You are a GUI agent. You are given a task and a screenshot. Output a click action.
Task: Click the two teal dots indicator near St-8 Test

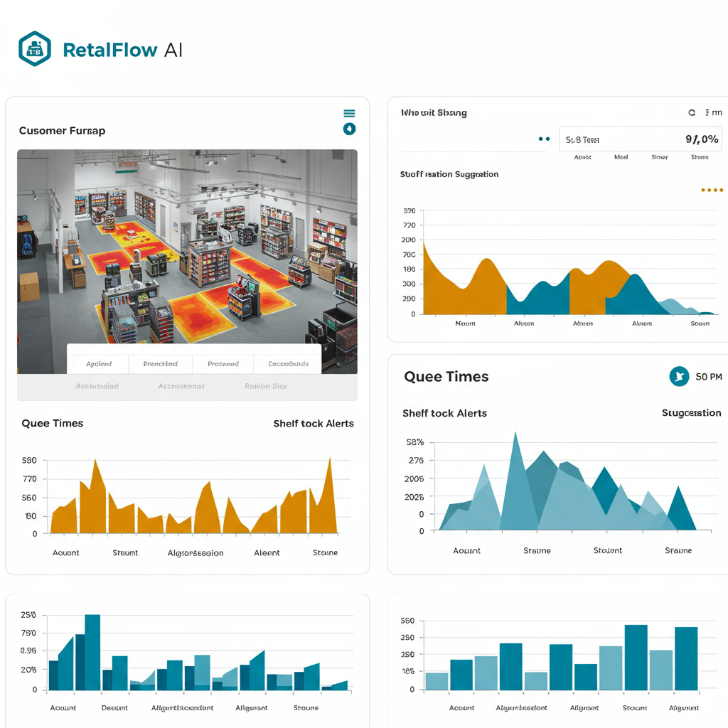545,139
